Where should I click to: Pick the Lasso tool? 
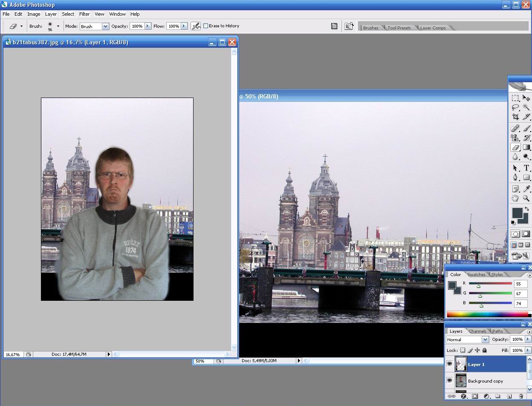click(x=515, y=107)
